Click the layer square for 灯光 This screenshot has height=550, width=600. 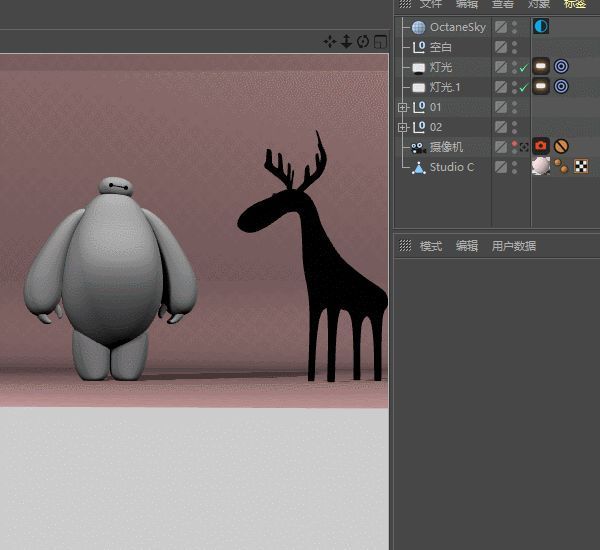[x=501, y=67]
